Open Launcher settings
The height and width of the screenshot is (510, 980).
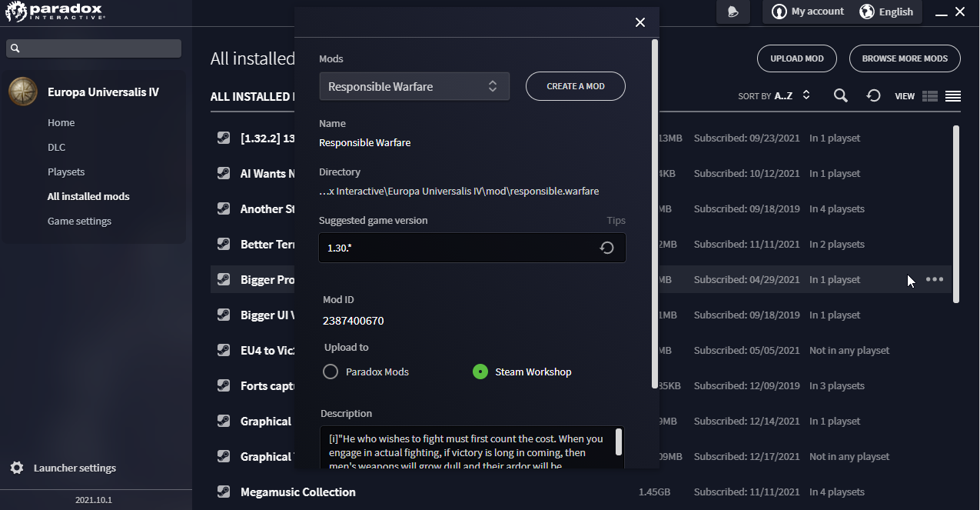[x=64, y=468]
